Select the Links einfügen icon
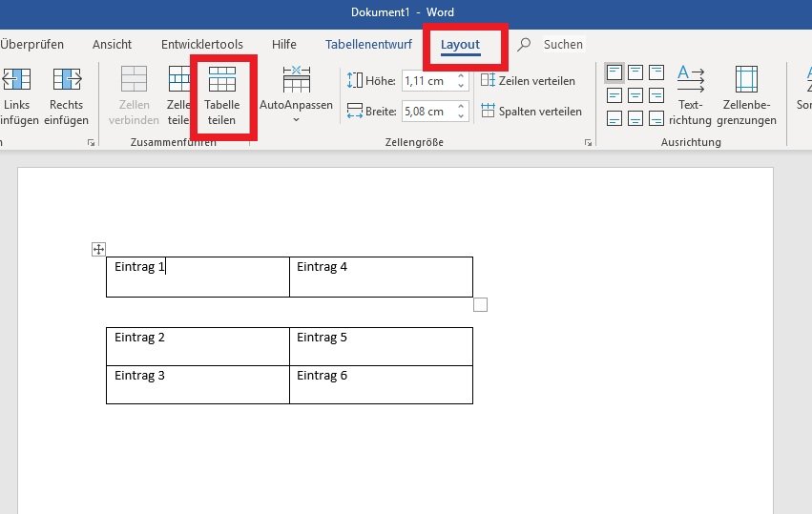This screenshot has width=812, height=514. 16,79
